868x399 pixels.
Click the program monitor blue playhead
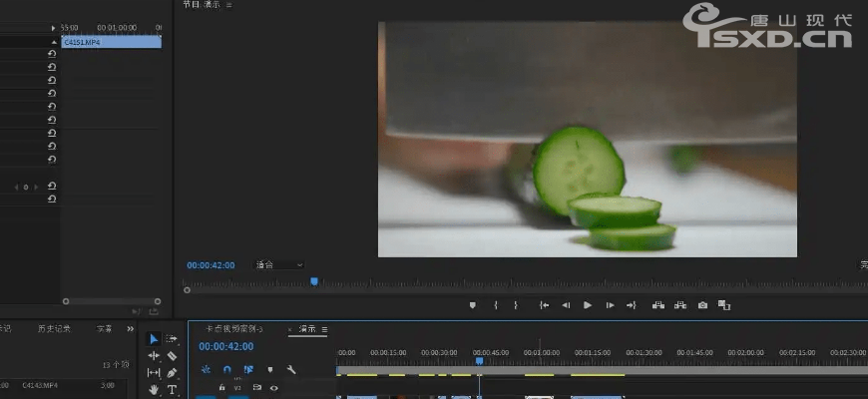click(x=314, y=282)
